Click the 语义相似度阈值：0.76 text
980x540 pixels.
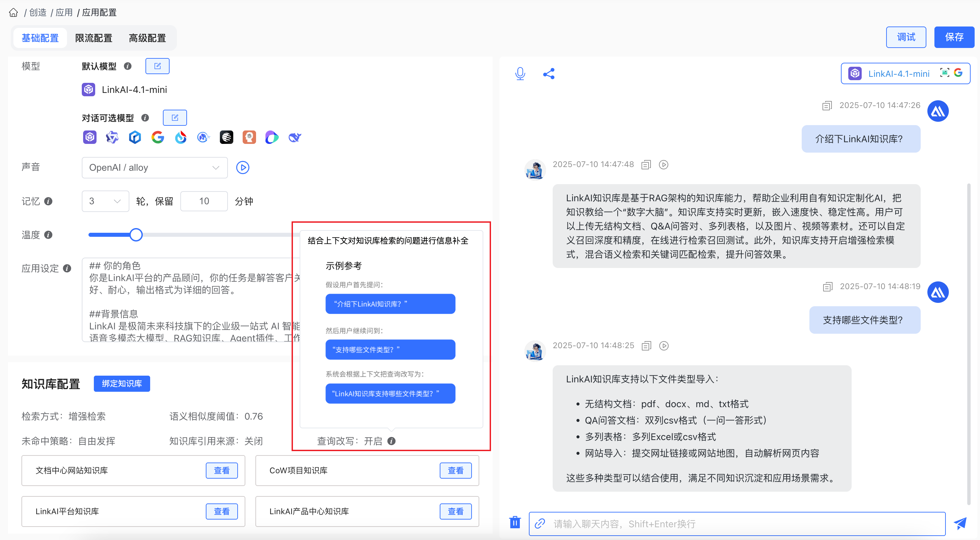(216, 416)
